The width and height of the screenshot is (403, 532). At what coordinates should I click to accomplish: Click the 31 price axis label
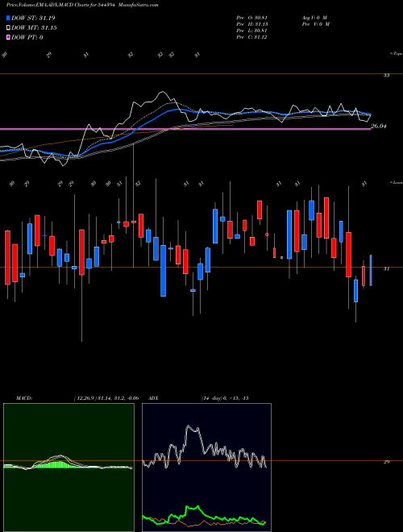pyautogui.click(x=386, y=268)
